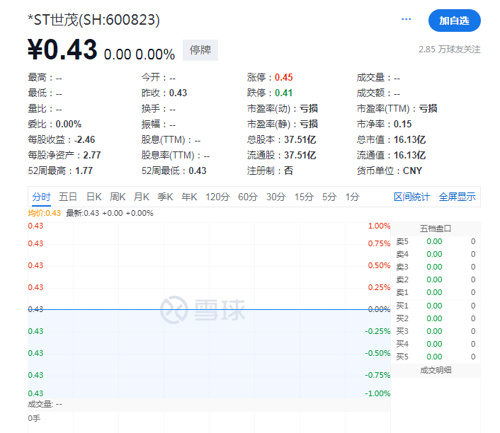Image resolution: width=500 pixels, height=433 pixels.
Task: Click the 总股本 value 37.51亿
Action: click(x=300, y=140)
